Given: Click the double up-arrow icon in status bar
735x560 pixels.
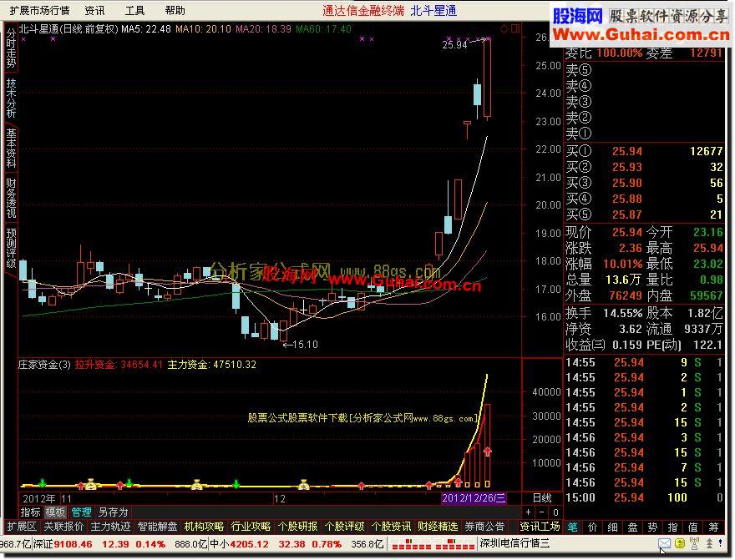Looking at the screenshot, I should (x=710, y=543).
